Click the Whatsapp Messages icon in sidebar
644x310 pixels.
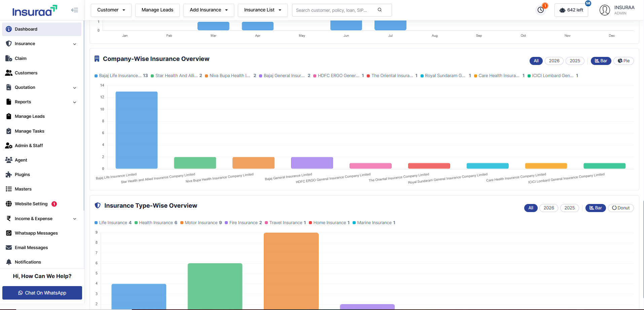pyautogui.click(x=9, y=233)
